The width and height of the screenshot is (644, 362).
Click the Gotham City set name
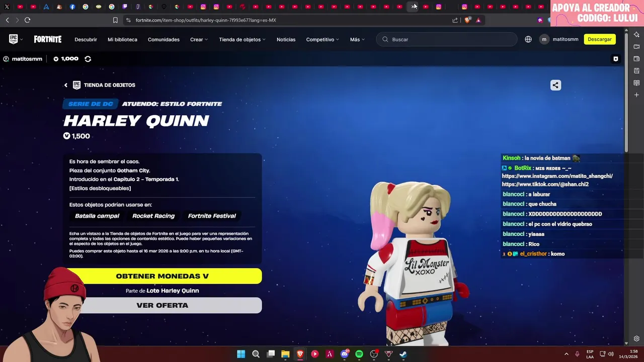tap(133, 170)
